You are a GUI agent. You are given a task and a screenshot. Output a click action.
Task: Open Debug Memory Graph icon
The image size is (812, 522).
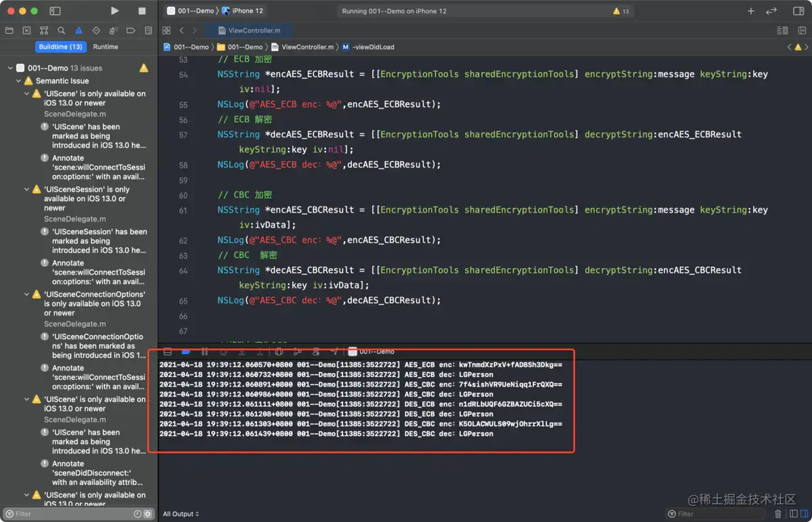pos(298,351)
